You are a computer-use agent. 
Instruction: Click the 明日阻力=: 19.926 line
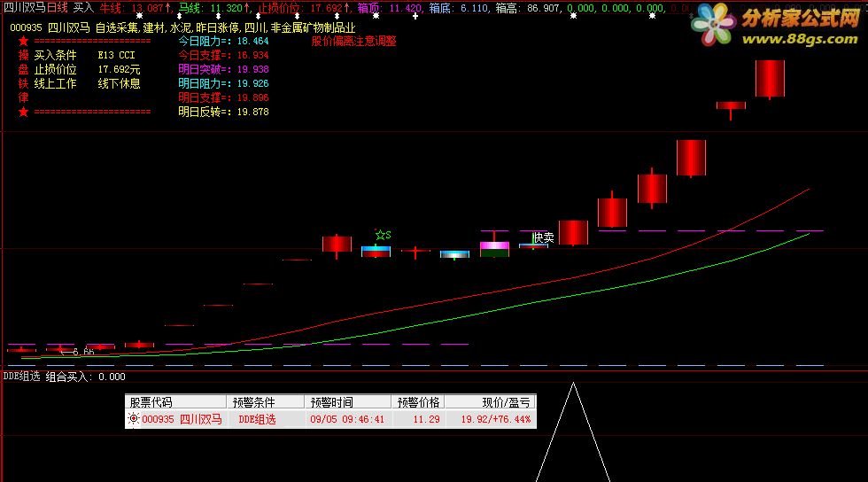pos(223,83)
